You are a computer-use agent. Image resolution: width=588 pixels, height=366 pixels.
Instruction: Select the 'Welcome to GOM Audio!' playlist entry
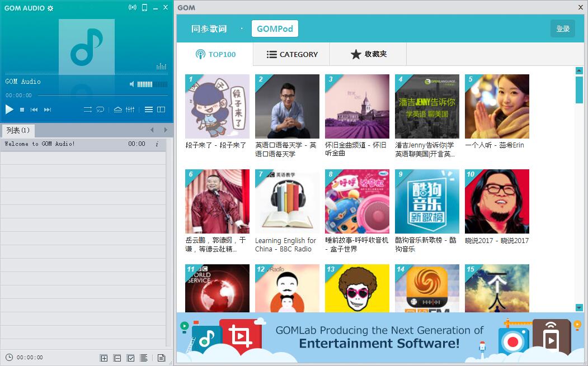[83, 144]
